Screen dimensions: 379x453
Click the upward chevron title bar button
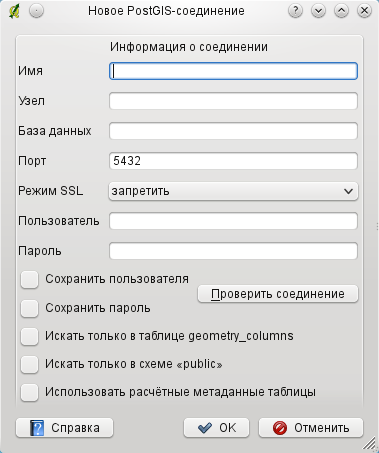click(341, 11)
